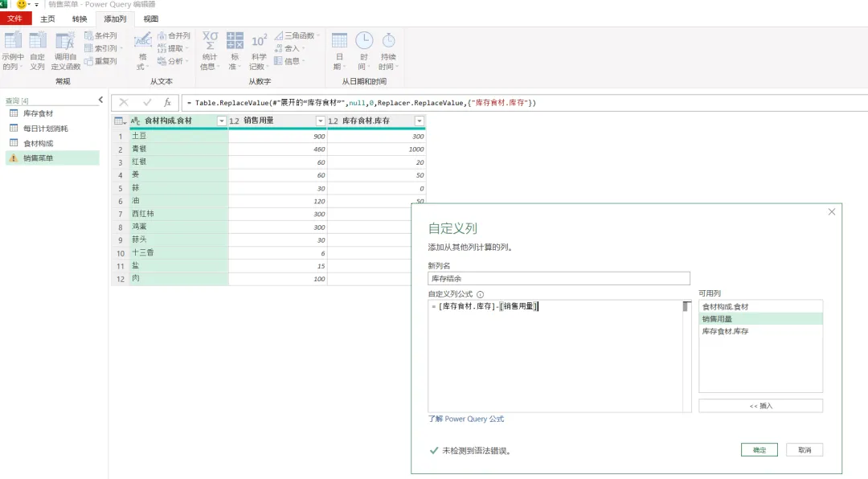The width and height of the screenshot is (868, 479).
Task: Open filter dropdown for 食材构成.食材 column
Action: point(222,121)
